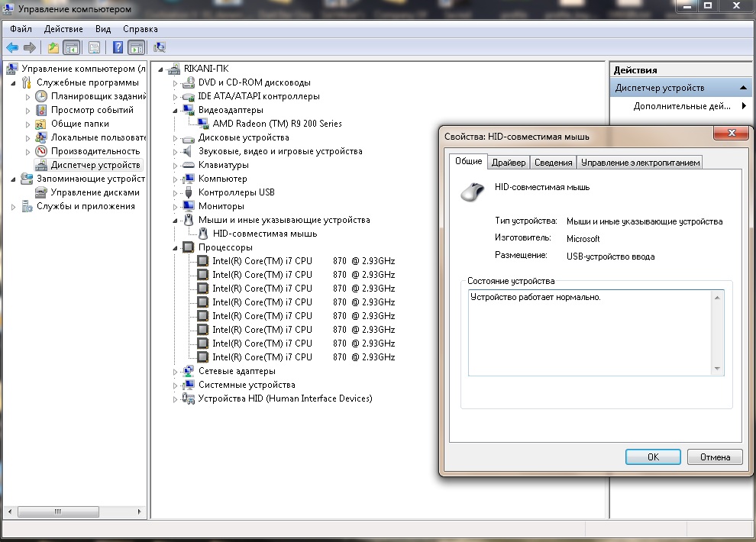Click the Up one level folder icon
The image size is (756, 542).
pos(53,47)
